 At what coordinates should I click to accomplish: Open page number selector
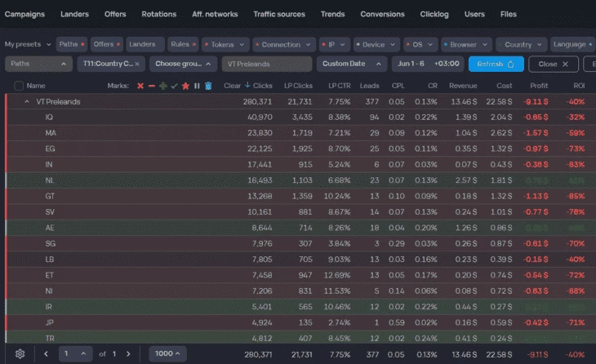75,353
